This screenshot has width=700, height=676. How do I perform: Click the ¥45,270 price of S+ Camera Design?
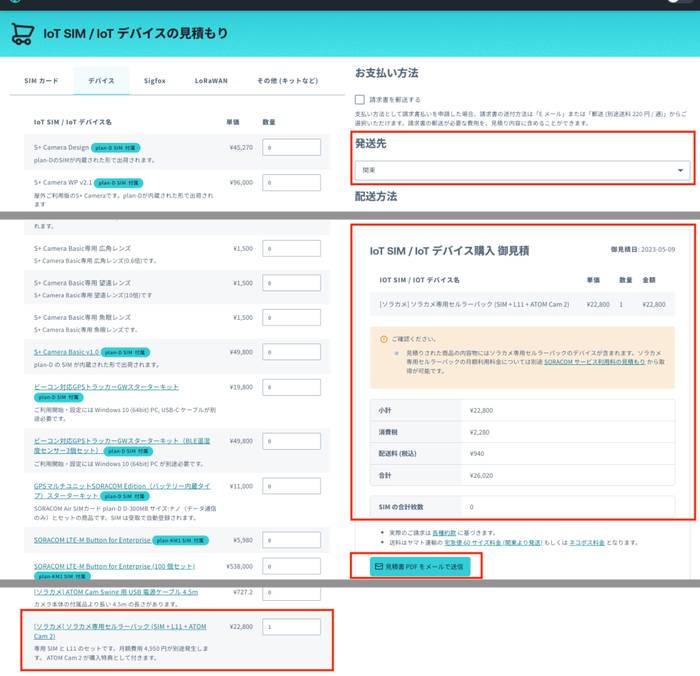pos(241,147)
